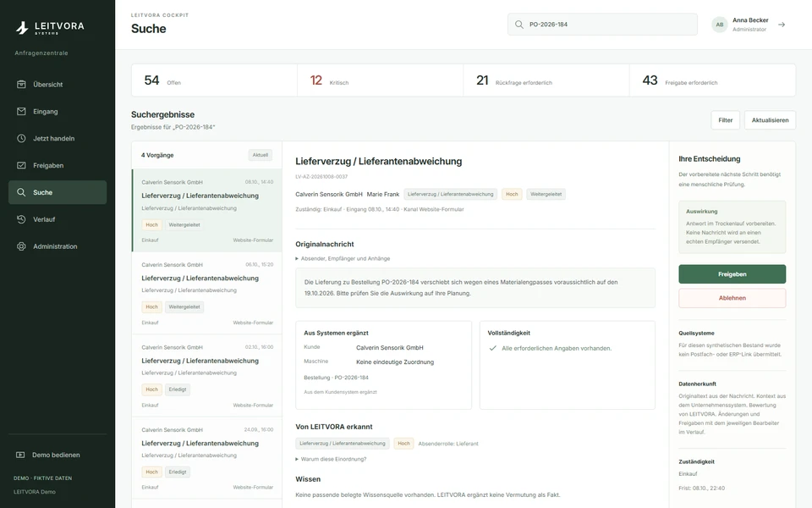Viewport: 812px width, 508px height.
Task: Click the 54 Offen statistic card
Action: [214, 80]
